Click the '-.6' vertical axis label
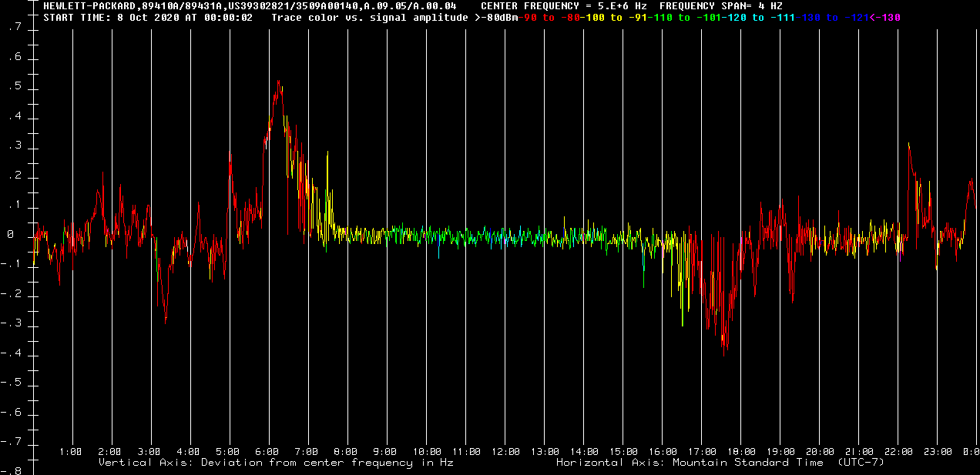The image size is (980, 475). coord(11,413)
